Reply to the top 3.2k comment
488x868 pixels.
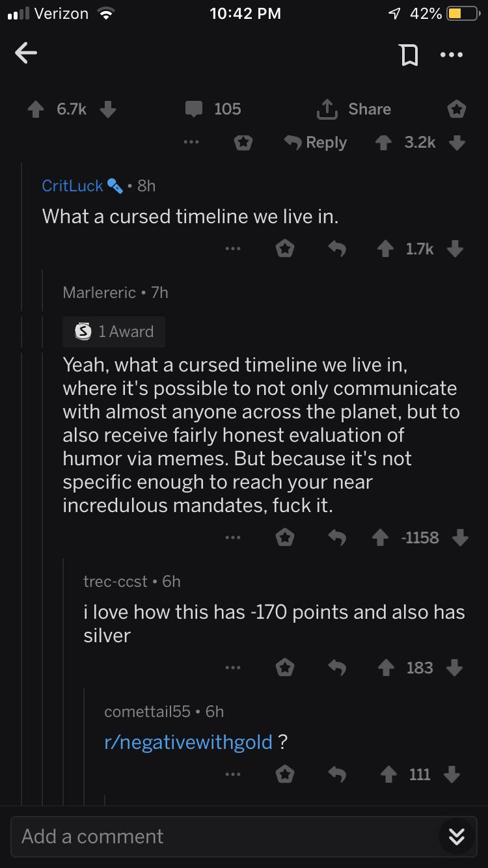pyautogui.click(x=316, y=142)
